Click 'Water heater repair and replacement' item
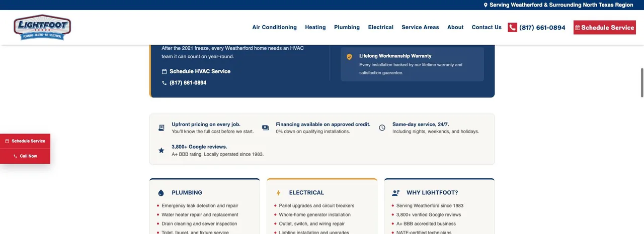 (x=200, y=215)
